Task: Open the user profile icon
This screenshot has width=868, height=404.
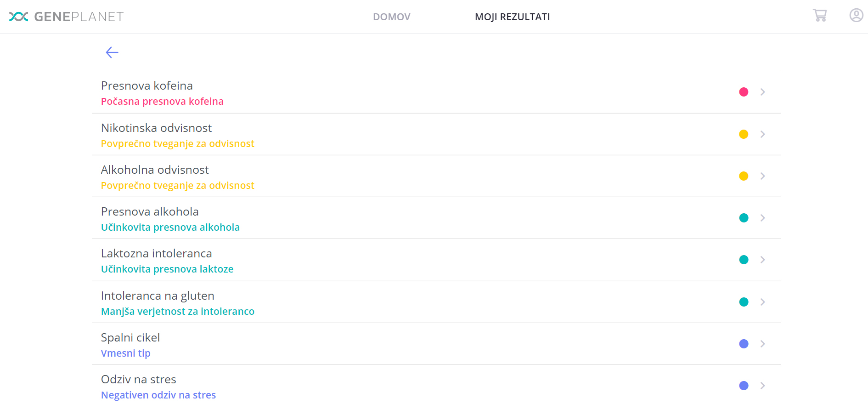Action: [856, 15]
